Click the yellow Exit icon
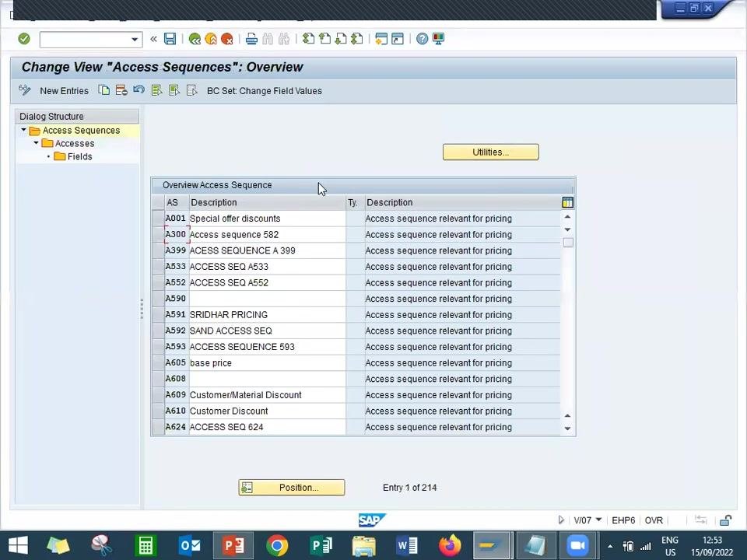 [211, 39]
